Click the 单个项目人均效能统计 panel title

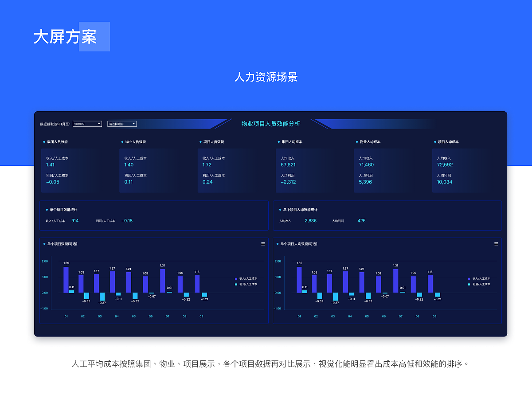click(300, 210)
